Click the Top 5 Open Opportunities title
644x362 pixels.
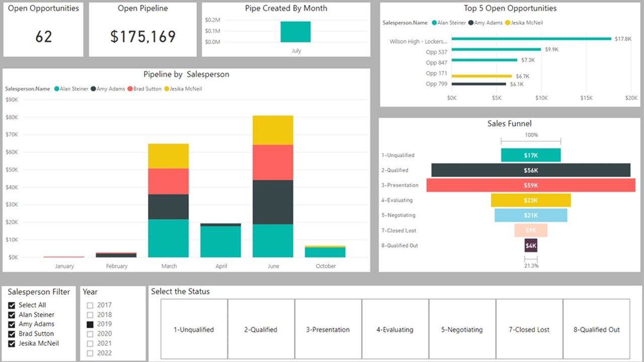pos(510,8)
